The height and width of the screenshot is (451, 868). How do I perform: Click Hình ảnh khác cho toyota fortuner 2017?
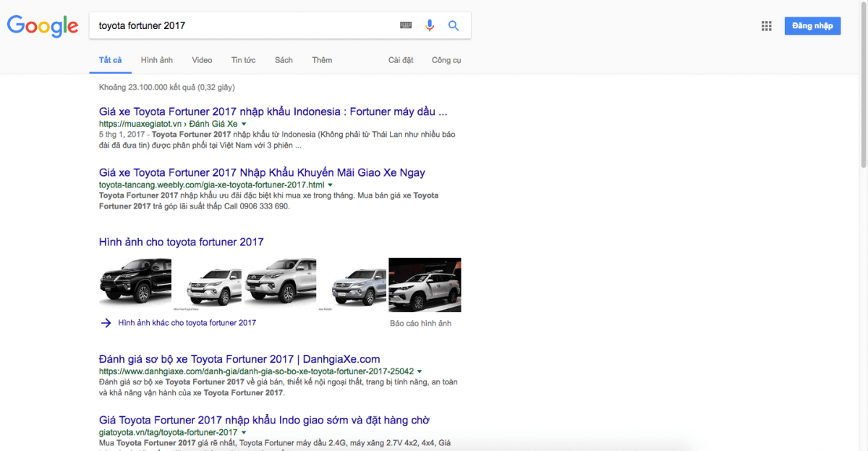coord(187,323)
